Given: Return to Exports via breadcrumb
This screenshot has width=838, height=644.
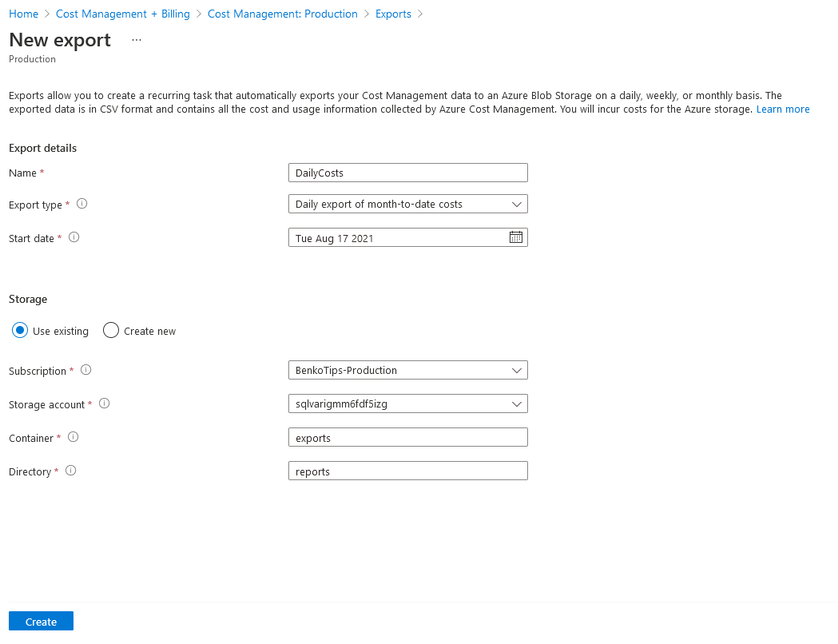Looking at the screenshot, I should click(393, 14).
